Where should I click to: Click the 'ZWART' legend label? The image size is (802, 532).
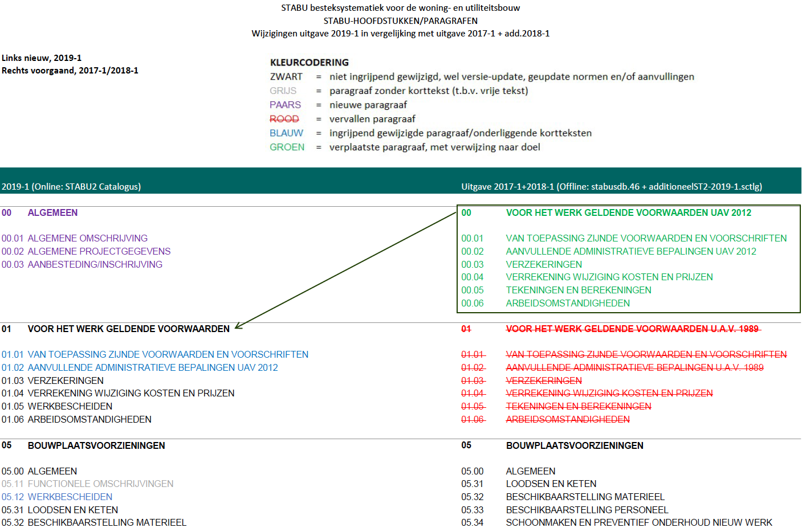click(286, 77)
